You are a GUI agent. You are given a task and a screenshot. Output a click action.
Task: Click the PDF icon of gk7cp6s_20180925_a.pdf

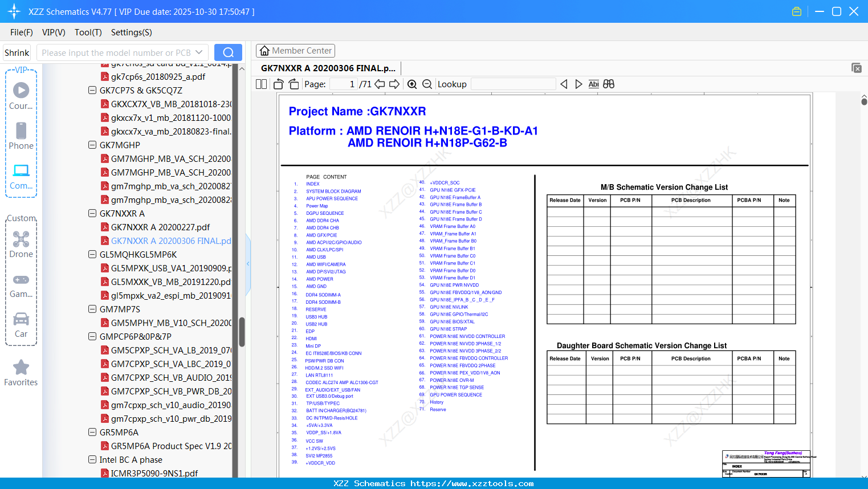[105, 76]
